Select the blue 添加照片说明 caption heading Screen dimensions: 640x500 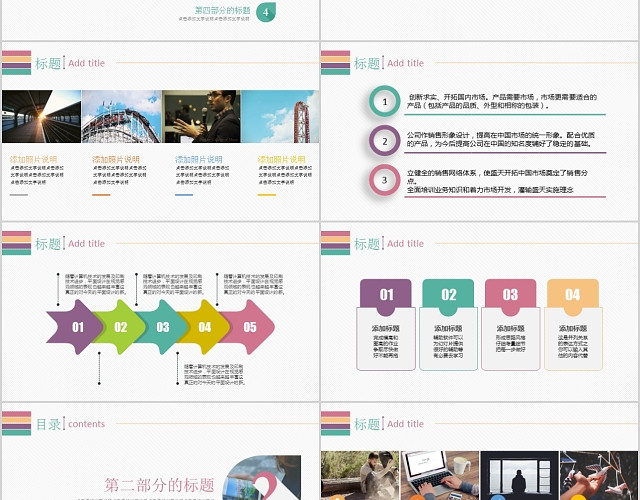coord(199,160)
